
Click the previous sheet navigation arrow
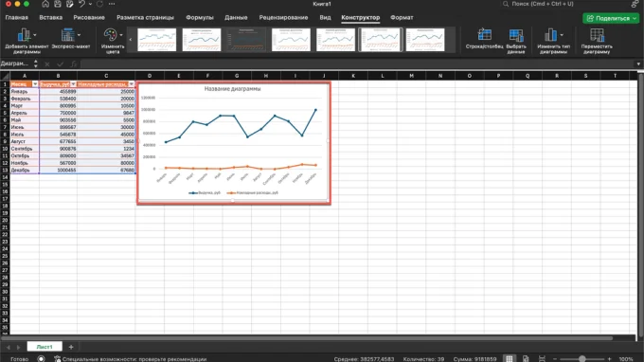point(8,347)
